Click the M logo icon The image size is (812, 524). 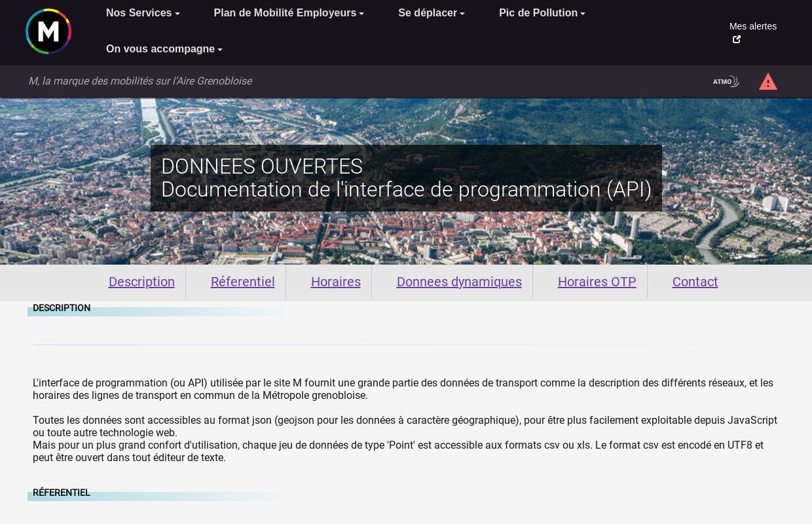point(48,31)
